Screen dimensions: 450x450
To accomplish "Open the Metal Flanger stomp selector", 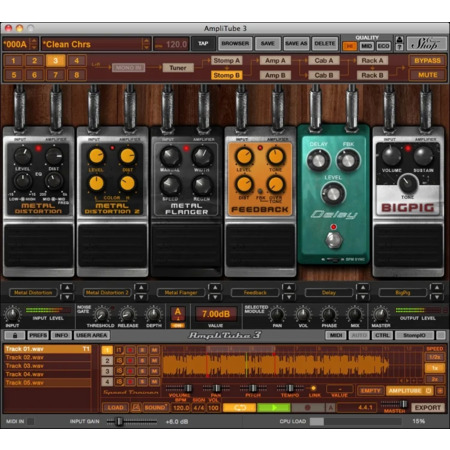I will pyautogui.click(x=181, y=293).
